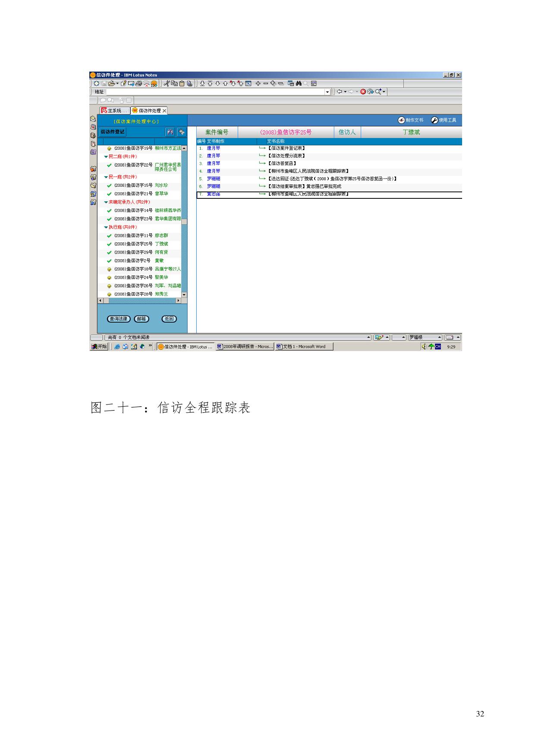Click the Internet Explorer quick launch icon

click(117, 346)
